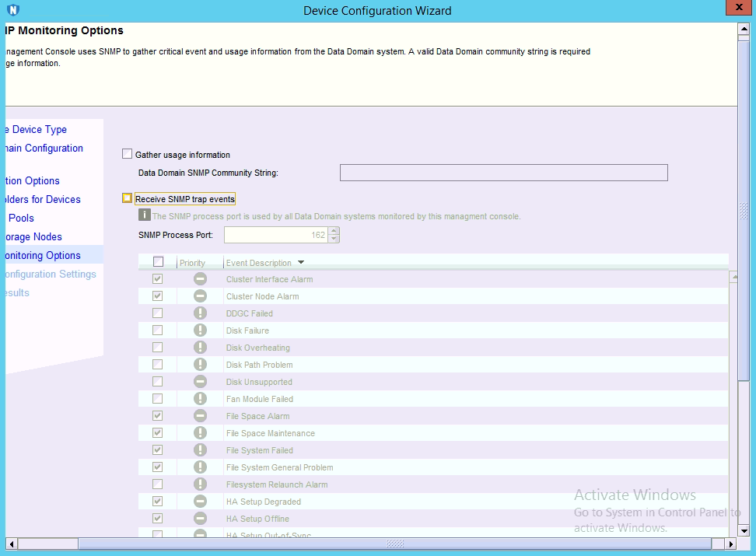Image resolution: width=756 pixels, height=556 pixels.
Task: Click the priority icon for File System Failed
Action: [200, 450]
